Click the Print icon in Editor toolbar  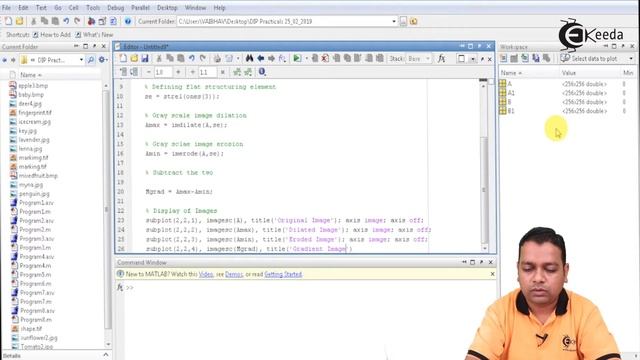click(217, 59)
